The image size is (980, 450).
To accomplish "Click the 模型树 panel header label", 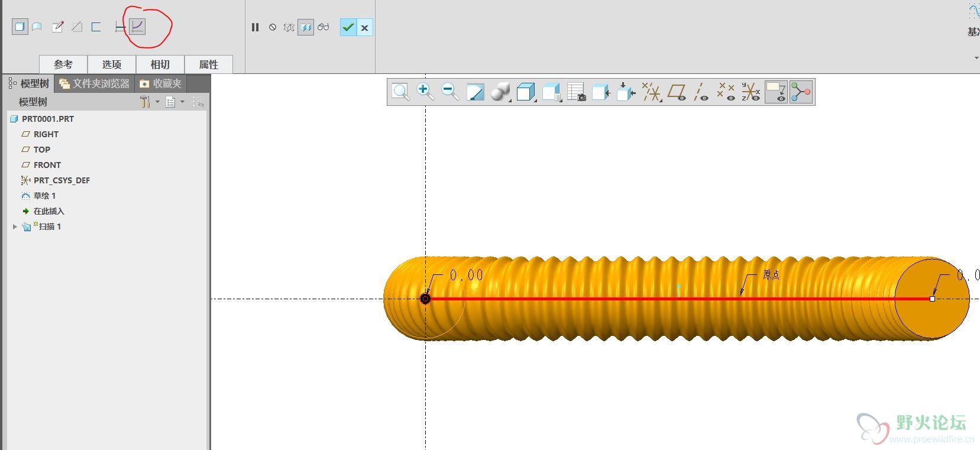I will (x=33, y=102).
